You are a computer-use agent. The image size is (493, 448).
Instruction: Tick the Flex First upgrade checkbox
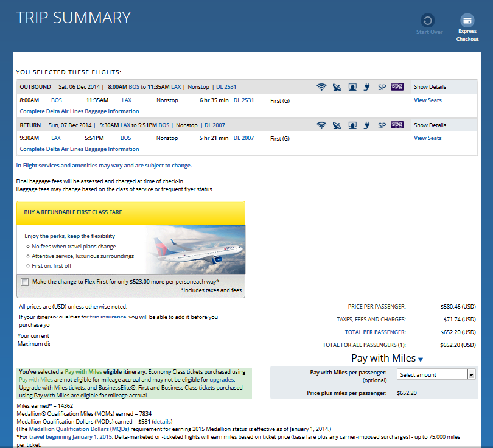[24, 282]
